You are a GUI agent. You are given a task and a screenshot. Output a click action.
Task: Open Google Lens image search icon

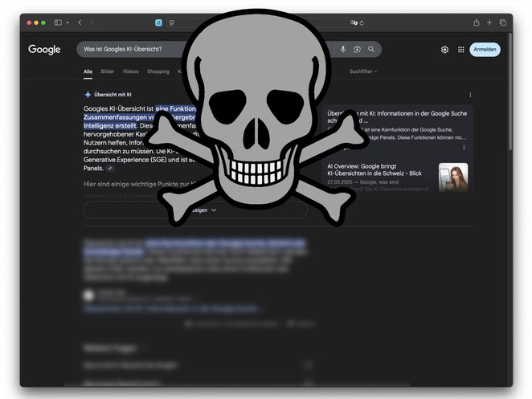(357, 50)
